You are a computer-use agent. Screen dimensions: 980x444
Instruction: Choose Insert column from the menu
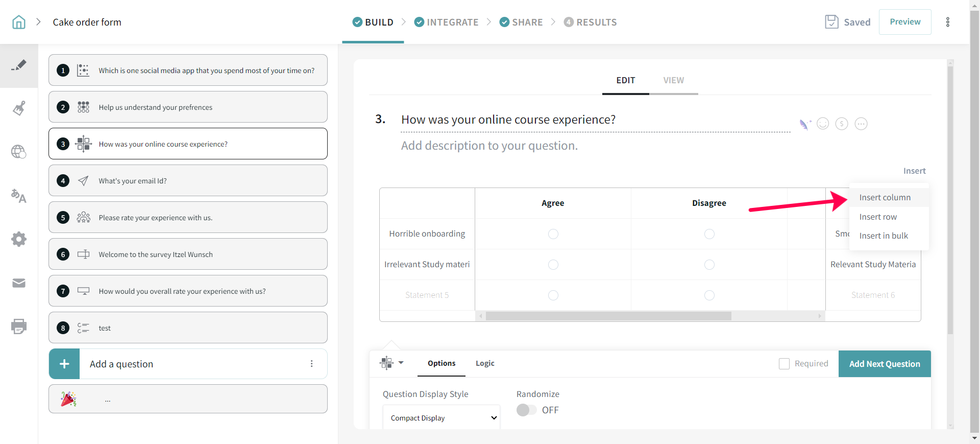click(x=885, y=197)
